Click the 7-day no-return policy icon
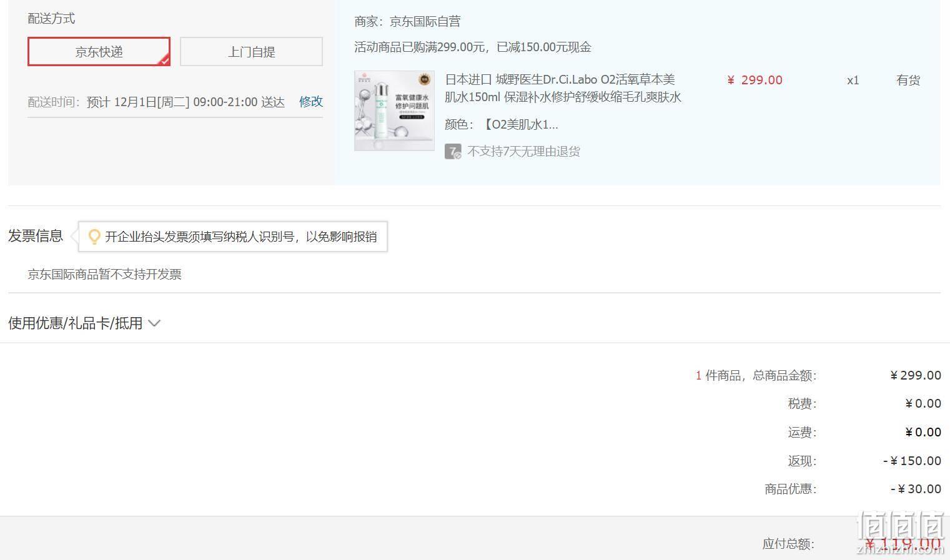The height and width of the screenshot is (560, 950). coord(453,151)
